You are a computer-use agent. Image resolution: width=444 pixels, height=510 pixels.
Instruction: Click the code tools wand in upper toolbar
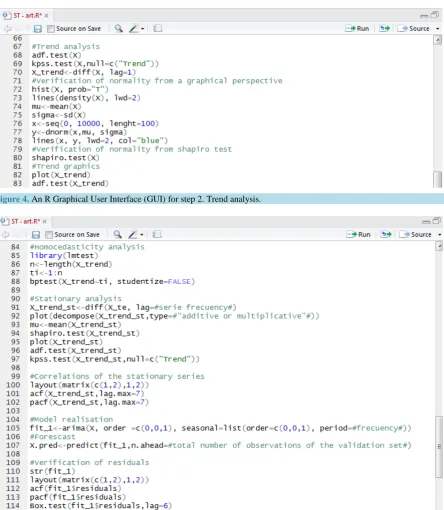133,28
